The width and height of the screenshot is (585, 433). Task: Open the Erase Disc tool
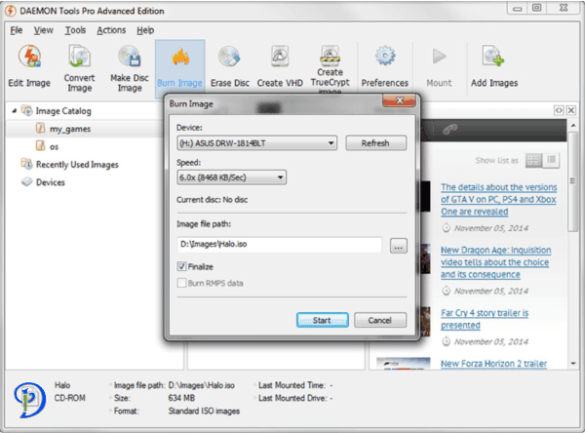tap(229, 66)
